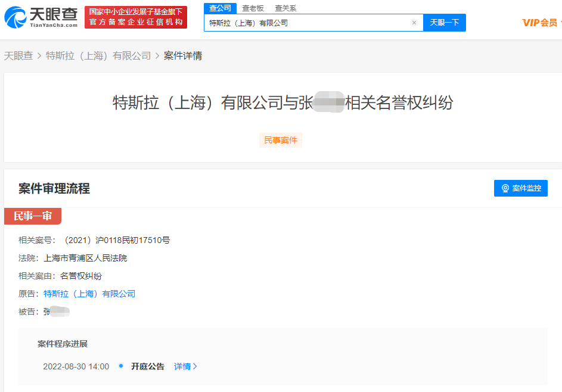
Task: Open plaintiff link 特斯拉（上海）有限公司
Action: pyautogui.click(x=88, y=294)
